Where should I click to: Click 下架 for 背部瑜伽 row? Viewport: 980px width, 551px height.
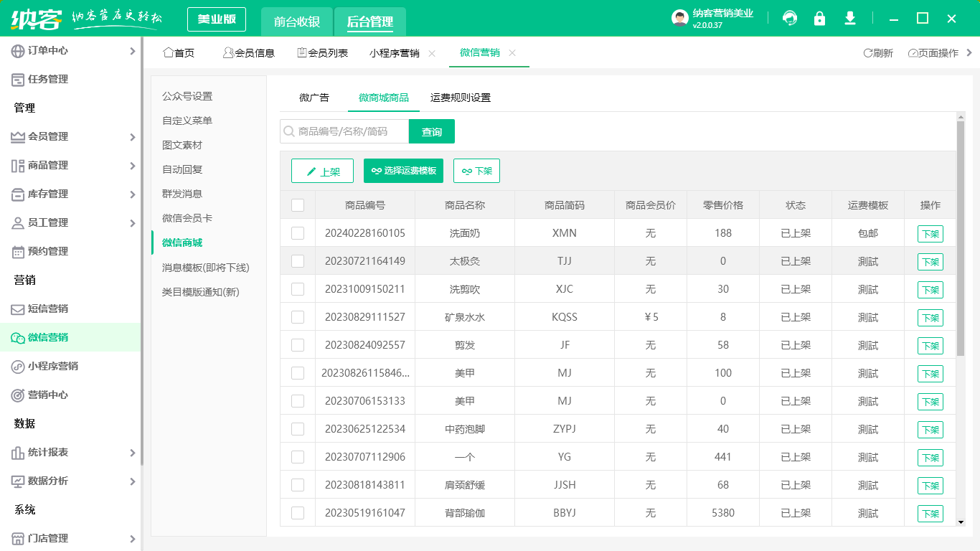coord(930,514)
